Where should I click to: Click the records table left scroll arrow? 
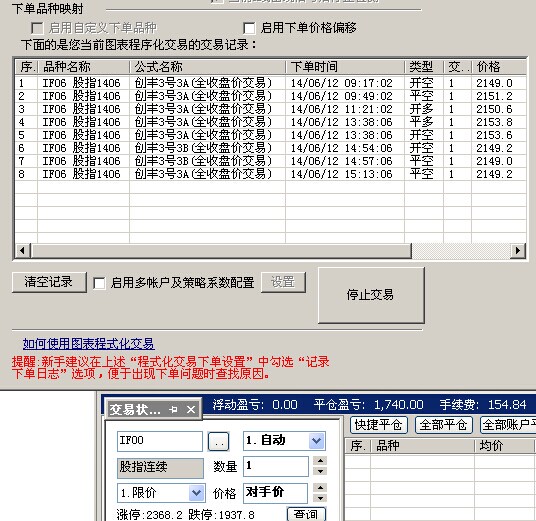(x=22, y=251)
